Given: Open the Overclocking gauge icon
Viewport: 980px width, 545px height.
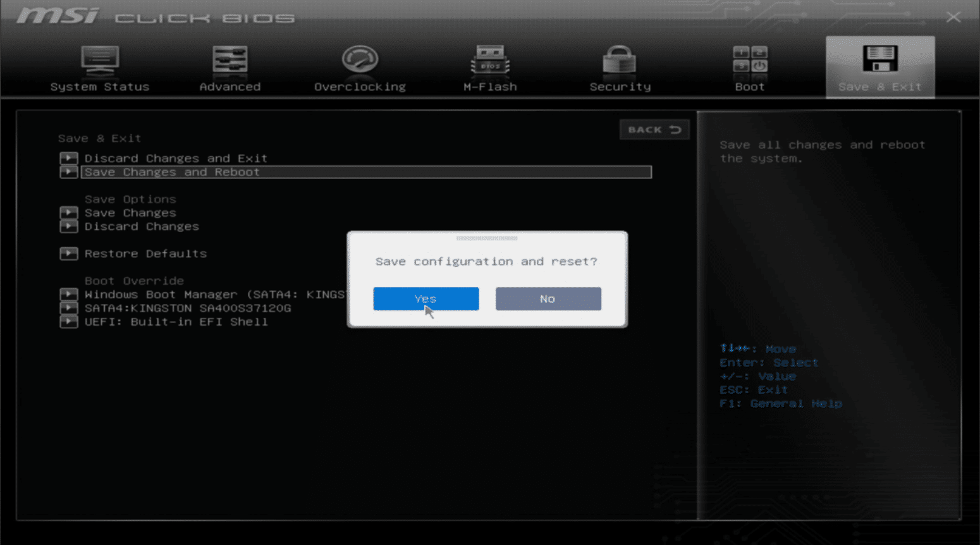Looking at the screenshot, I should [360, 60].
